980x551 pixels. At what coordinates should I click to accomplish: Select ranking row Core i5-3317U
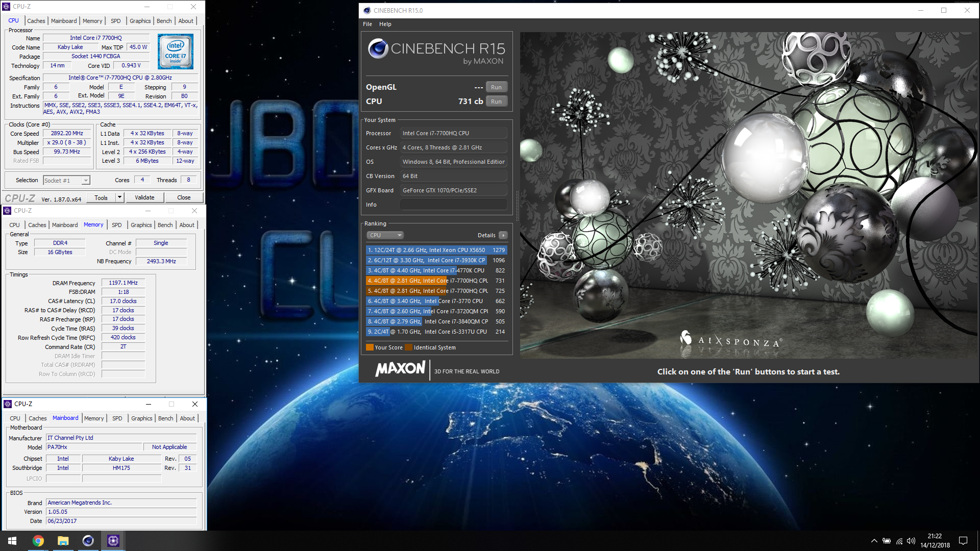coord(436,332)
